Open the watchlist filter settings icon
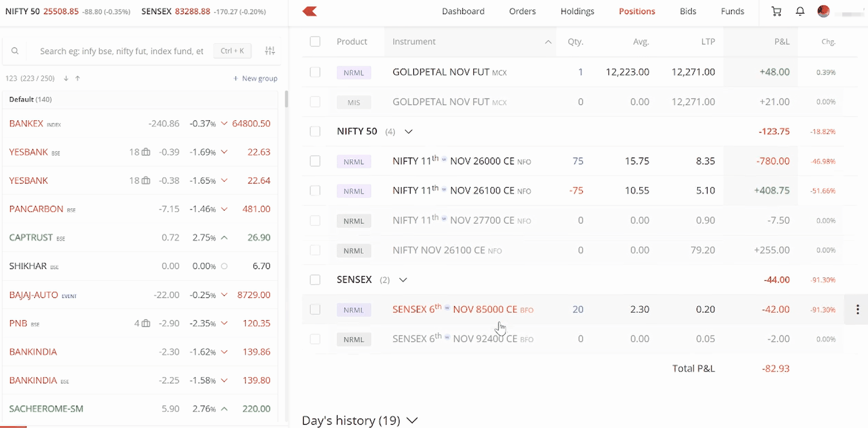The height and width of the screenshot is (428, 868). pos(270,51)
